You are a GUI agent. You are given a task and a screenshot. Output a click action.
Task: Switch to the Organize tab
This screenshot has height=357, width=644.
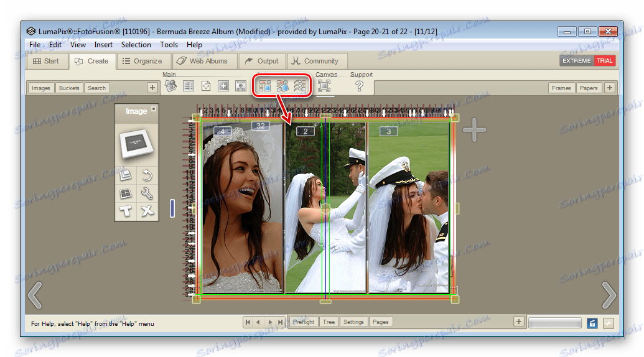[142, 61]
